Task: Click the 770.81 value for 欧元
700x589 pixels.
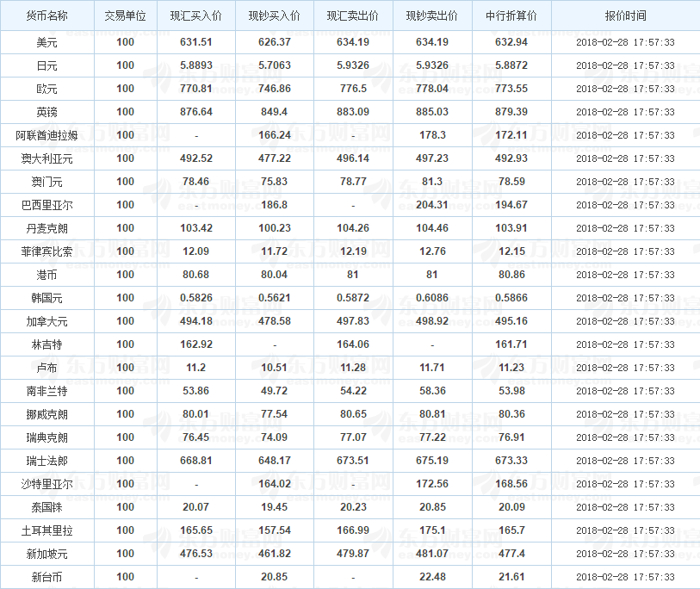Action: tap(196, 89)
